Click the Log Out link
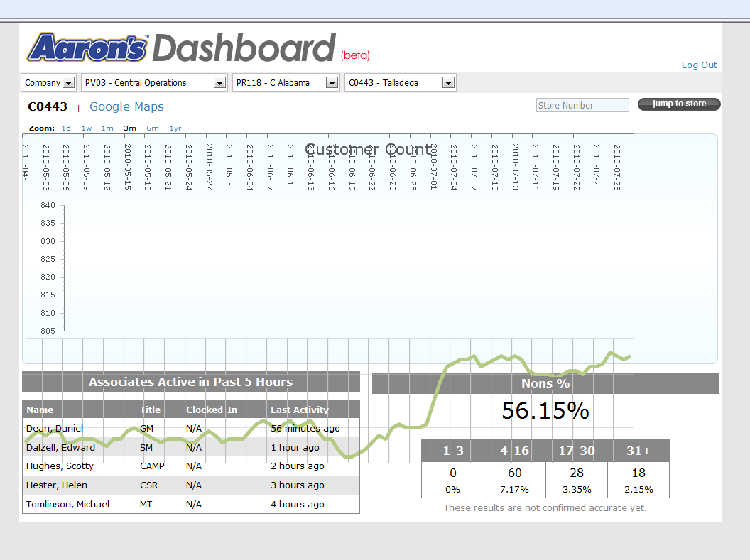 point(700,65)
